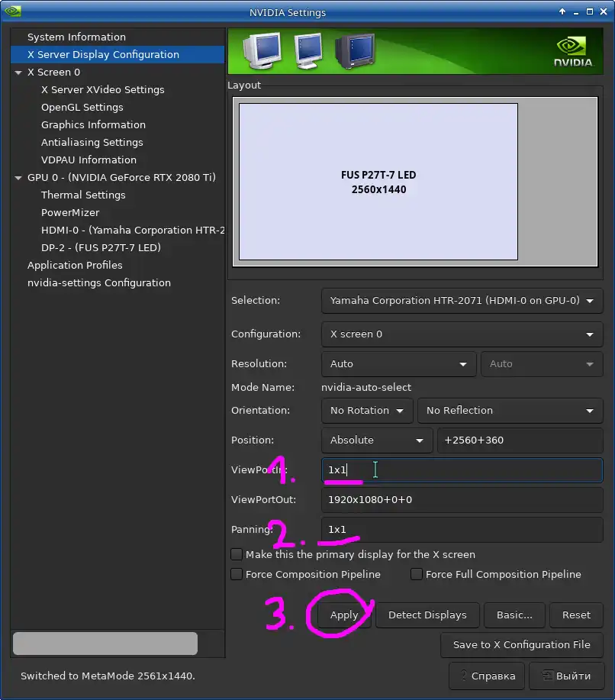Select HDMI-0 Yamaha Corporation display entry
The width and height of the screenshot is (615, 700).
point(133,230)
